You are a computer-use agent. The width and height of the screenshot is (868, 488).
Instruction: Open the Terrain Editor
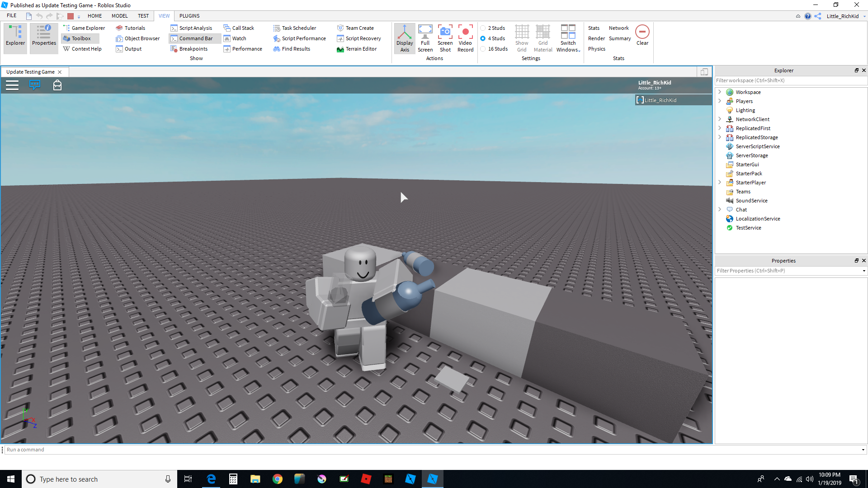tap(356, 49)
